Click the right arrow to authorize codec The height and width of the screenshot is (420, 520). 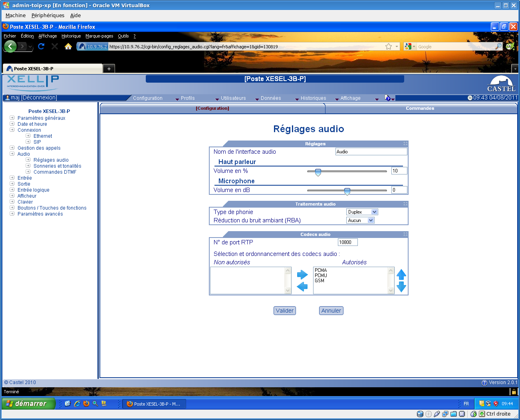click(302, 275)
